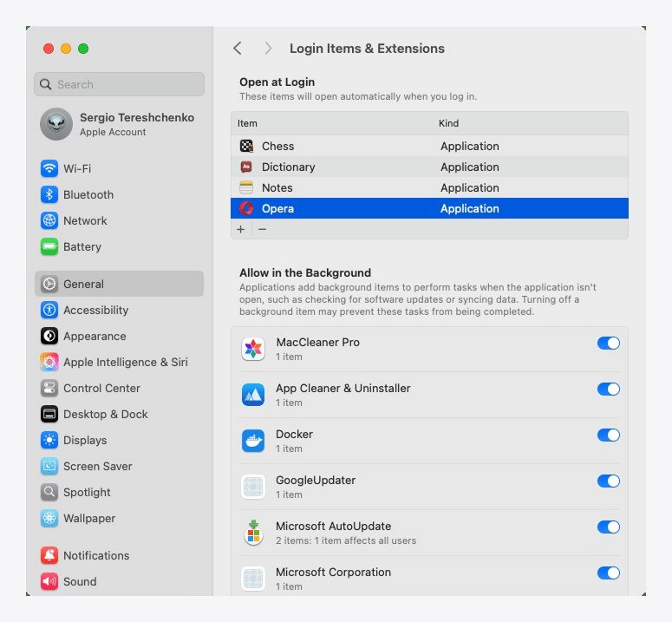This screenshot has width=672, height=622.
Task: Add a login item with plus button
Action: pos(241,229)
